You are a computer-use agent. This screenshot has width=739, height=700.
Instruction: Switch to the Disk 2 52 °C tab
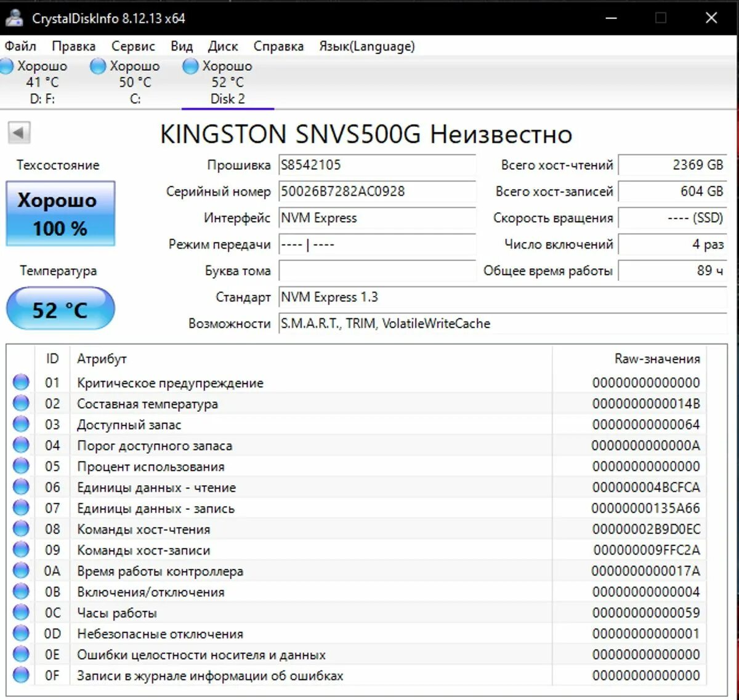[x=227, y=82]
